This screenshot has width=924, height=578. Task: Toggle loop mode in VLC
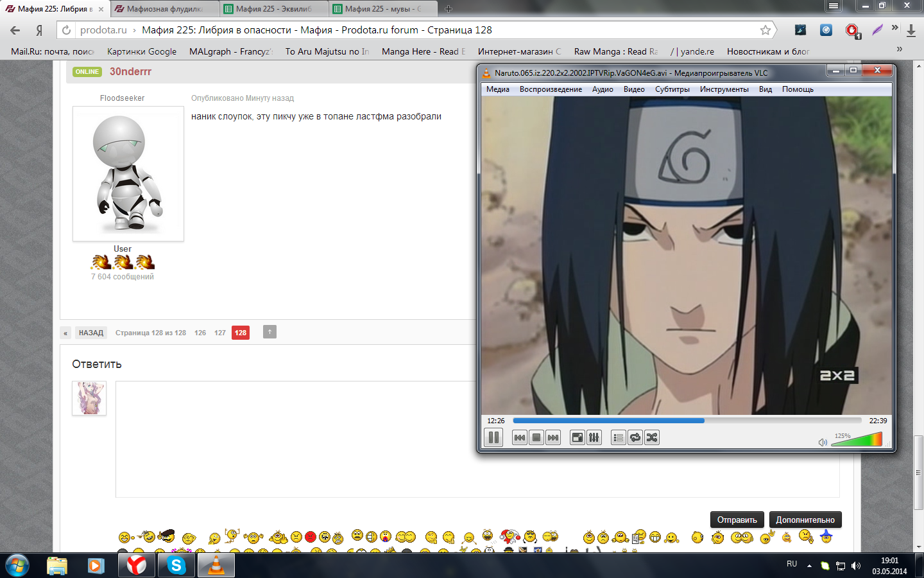tap(635, 438)
